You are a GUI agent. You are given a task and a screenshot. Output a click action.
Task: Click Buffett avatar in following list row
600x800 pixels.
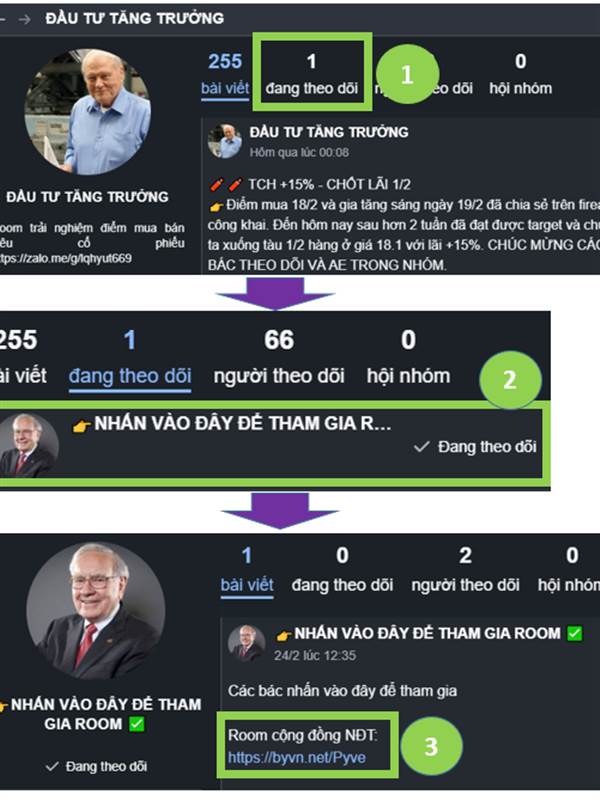[x=28, y=445]
